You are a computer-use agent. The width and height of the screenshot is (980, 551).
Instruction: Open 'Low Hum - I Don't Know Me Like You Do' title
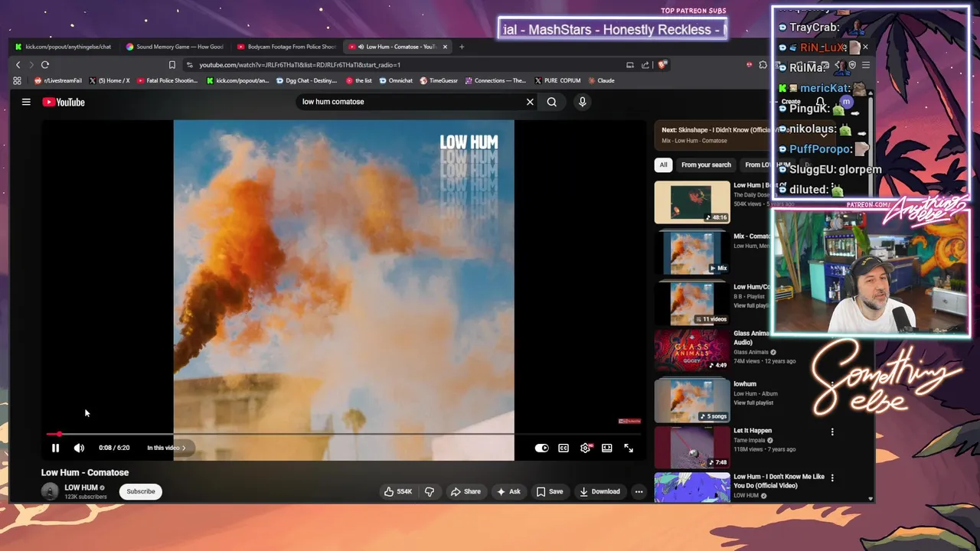click(x=779, y=481)
